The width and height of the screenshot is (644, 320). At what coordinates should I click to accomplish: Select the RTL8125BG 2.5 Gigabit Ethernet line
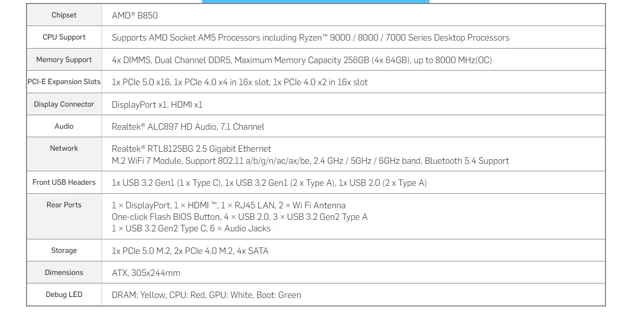(x=191, y=149)
